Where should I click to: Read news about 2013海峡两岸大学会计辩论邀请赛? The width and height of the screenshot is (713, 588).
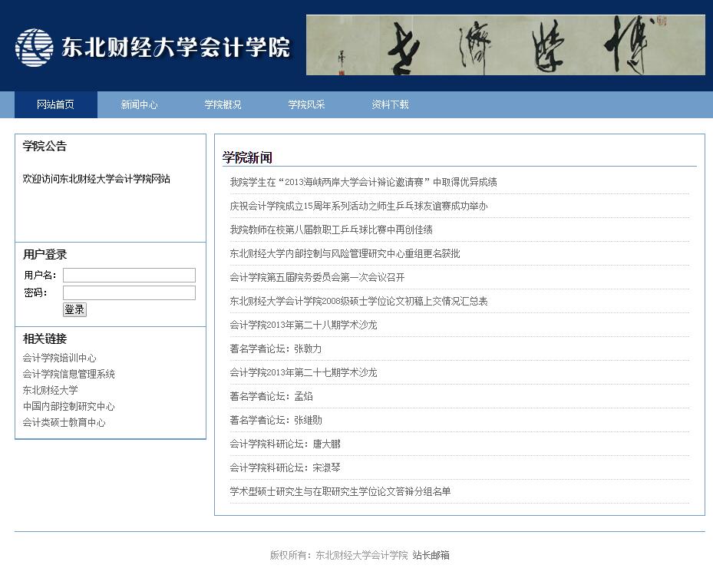coord(363,182)
